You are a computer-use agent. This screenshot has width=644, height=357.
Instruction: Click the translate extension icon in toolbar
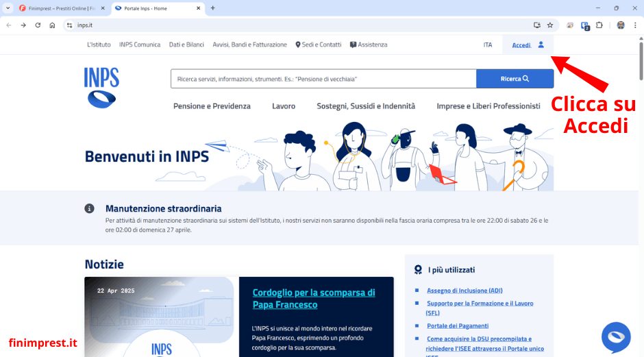pos(585,25)
